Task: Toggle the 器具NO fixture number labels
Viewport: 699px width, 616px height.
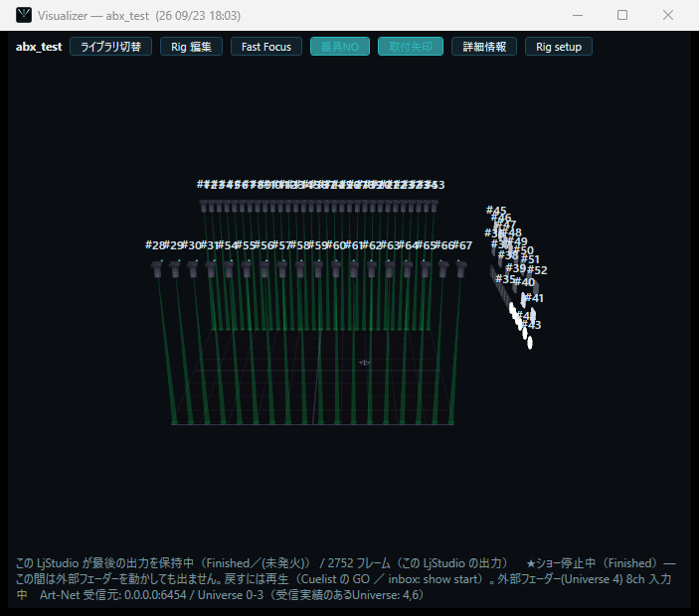Action: click(340, 47)
